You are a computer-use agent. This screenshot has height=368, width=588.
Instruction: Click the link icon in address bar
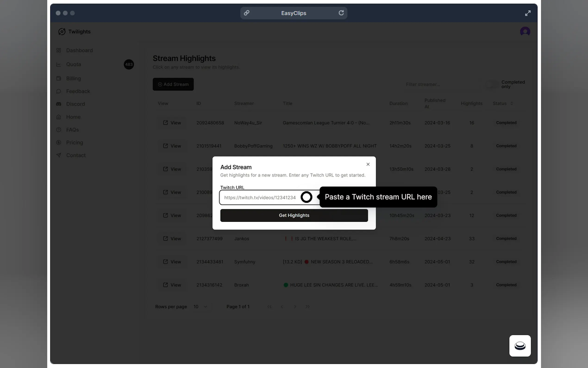click(x=247, y=13)
